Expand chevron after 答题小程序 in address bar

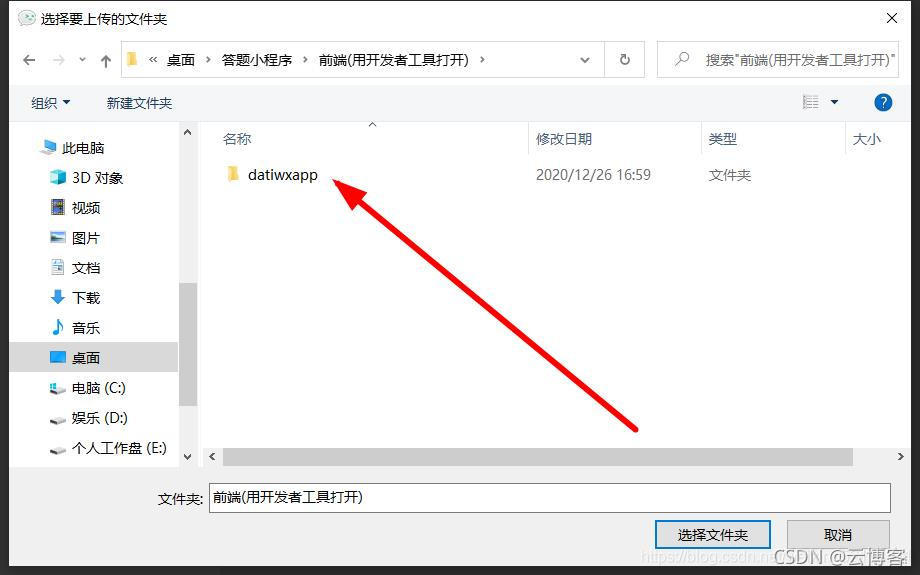tap(305, 60)
